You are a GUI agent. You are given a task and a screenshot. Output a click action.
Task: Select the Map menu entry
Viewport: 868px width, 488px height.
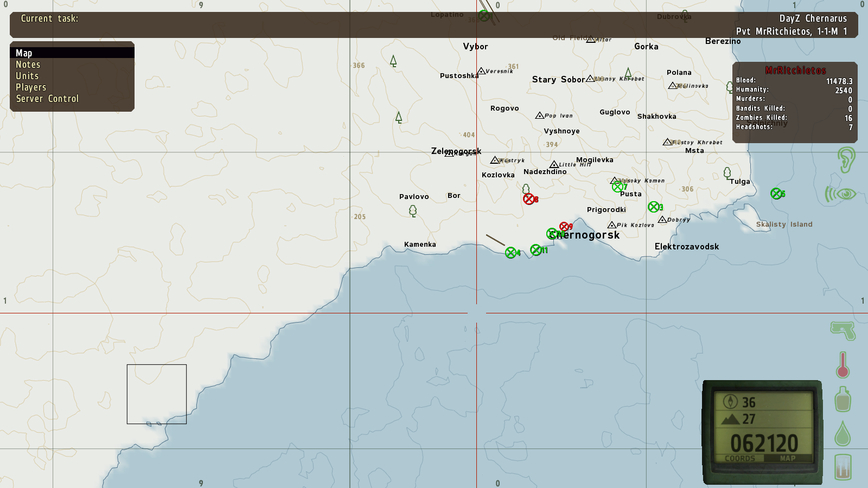coord(72,53)
